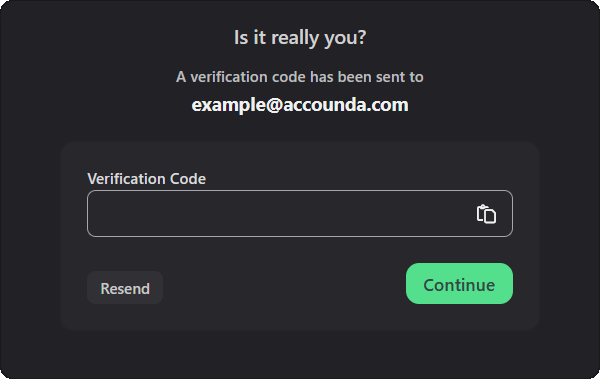The image size is (600, 379).
Task: Click the "A verification code has been sent to" text
Action: [300, 77]
